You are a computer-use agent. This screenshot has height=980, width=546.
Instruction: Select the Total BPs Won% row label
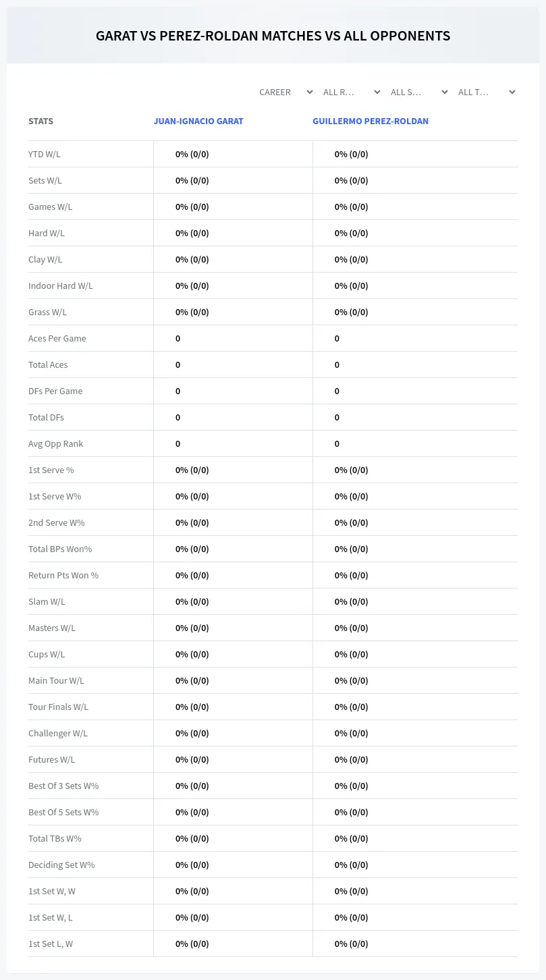click(x=60, y=549)
